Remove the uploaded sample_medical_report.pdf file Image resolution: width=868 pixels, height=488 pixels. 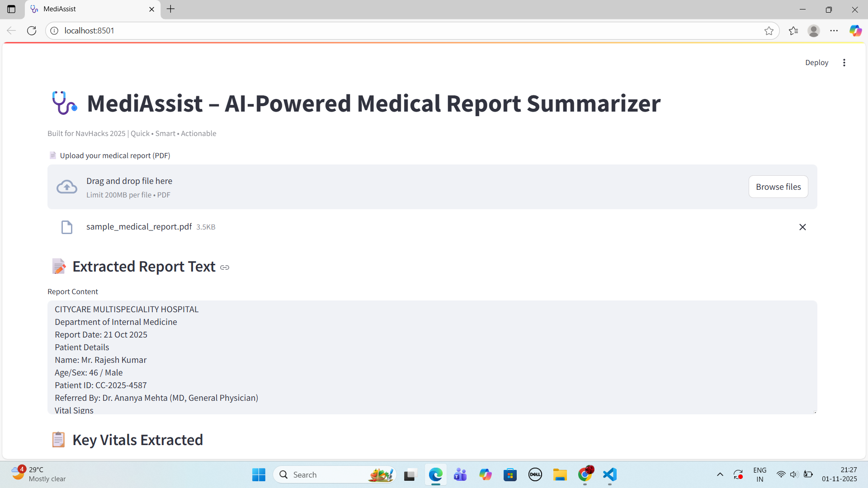(x=802, y=227)
